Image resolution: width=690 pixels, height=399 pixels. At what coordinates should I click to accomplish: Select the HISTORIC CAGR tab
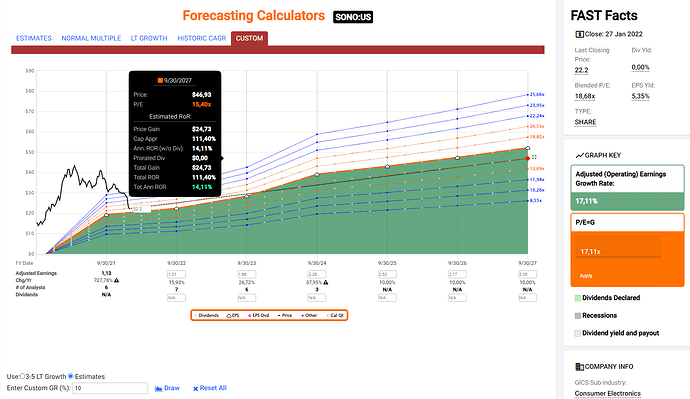point(202,38)
